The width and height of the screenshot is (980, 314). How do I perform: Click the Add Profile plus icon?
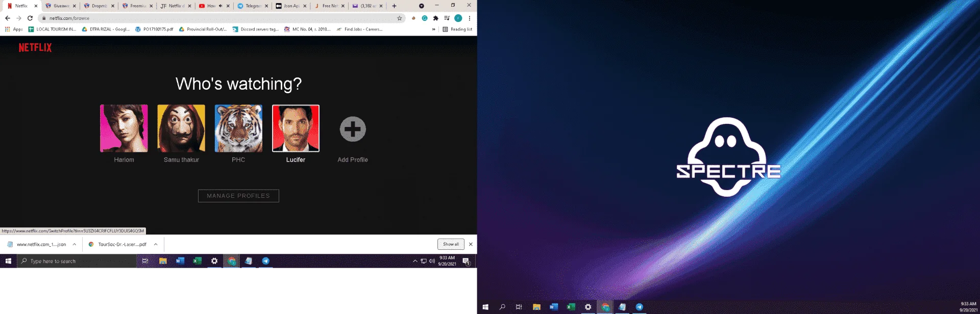pos(353,129)
